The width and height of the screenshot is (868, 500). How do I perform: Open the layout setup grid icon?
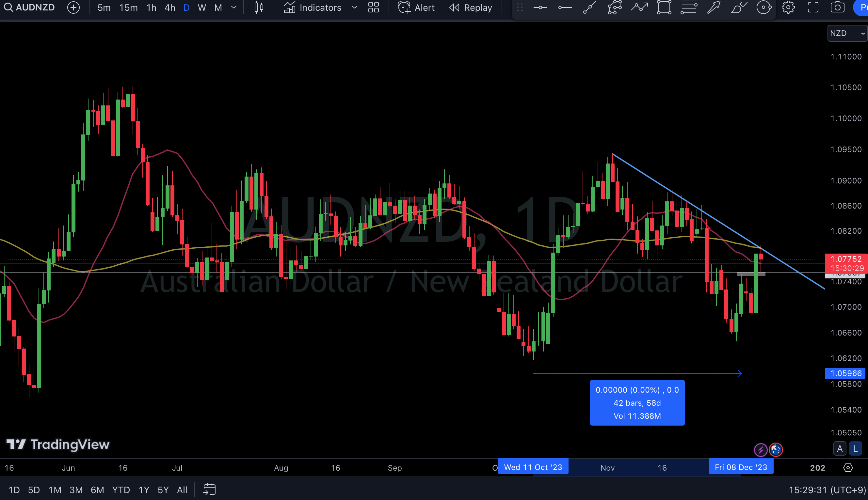click(x=373, y=8)
